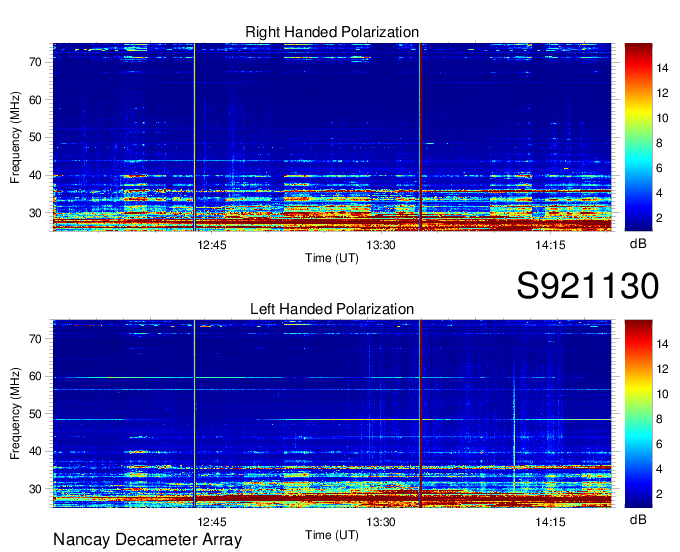Click the dB unit label under upper color bar
This screenshot has height=552, width=680.
[x=638, y=244]
